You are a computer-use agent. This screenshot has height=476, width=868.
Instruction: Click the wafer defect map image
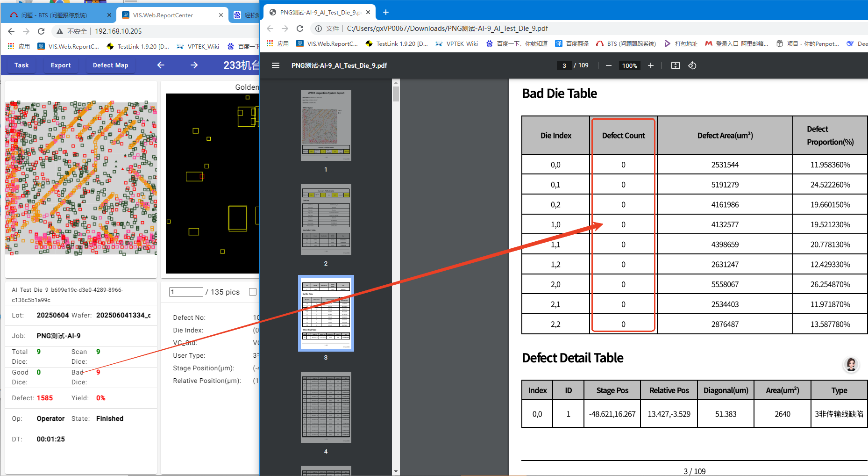click(81, 179)
